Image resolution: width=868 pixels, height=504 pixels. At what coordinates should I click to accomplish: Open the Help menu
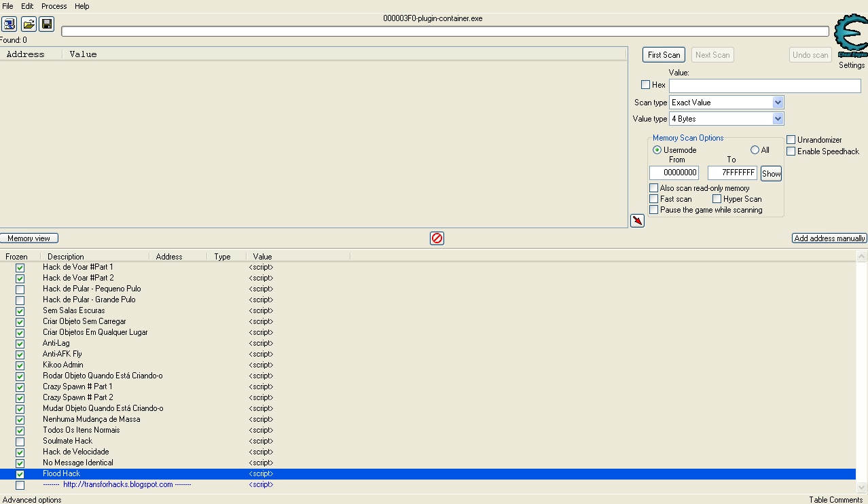(x=82, y=6)
